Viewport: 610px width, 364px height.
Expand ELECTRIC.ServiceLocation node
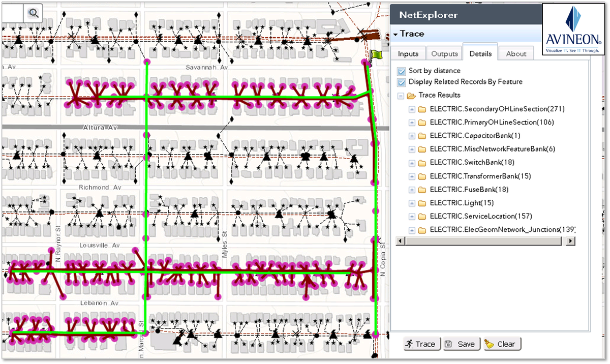pos(412,217)
